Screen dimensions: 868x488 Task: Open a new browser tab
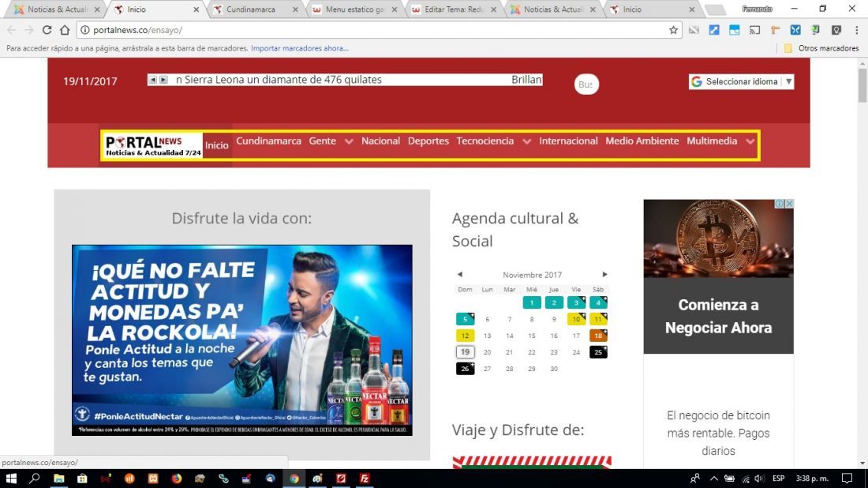(715, 10)
